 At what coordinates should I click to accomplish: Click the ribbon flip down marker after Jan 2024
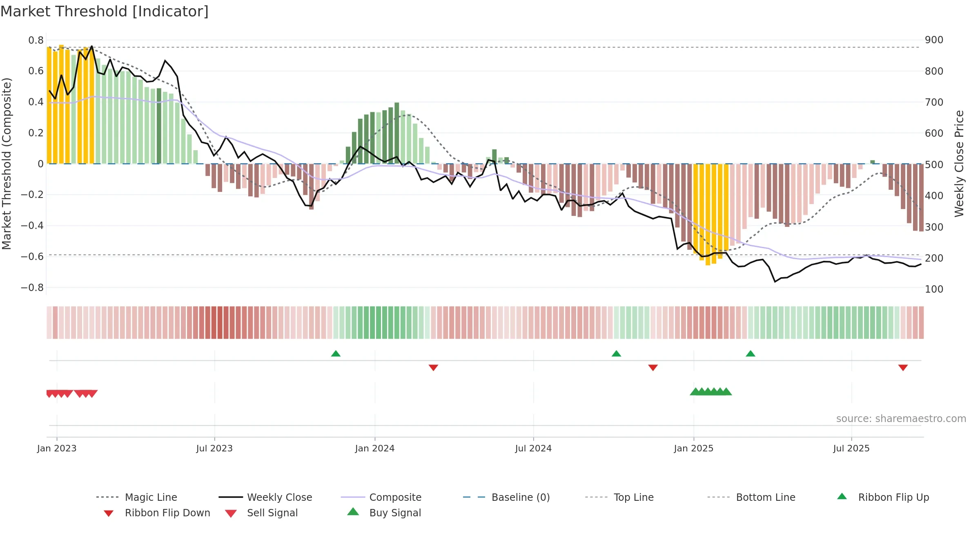click(x=433, y=368)
